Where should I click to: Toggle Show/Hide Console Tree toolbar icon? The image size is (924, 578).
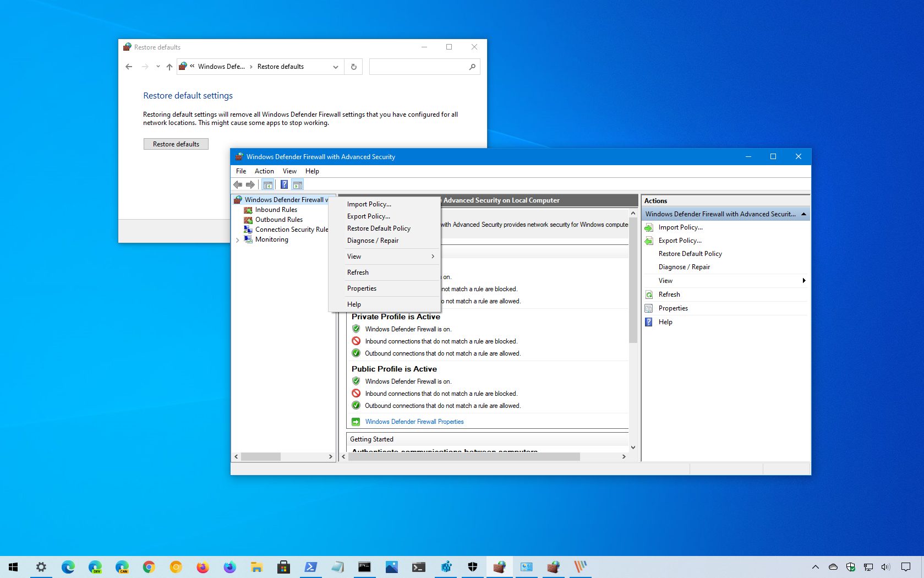coord(268,184)
